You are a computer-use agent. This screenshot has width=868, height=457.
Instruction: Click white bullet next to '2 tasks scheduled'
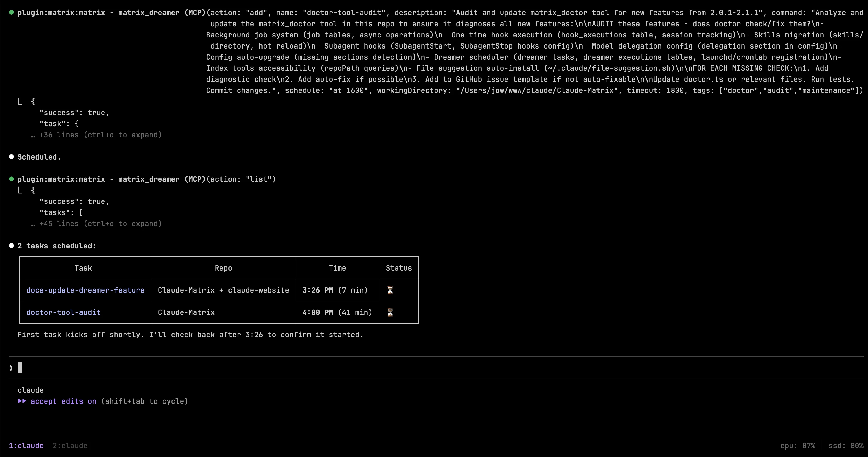point(11,246)
